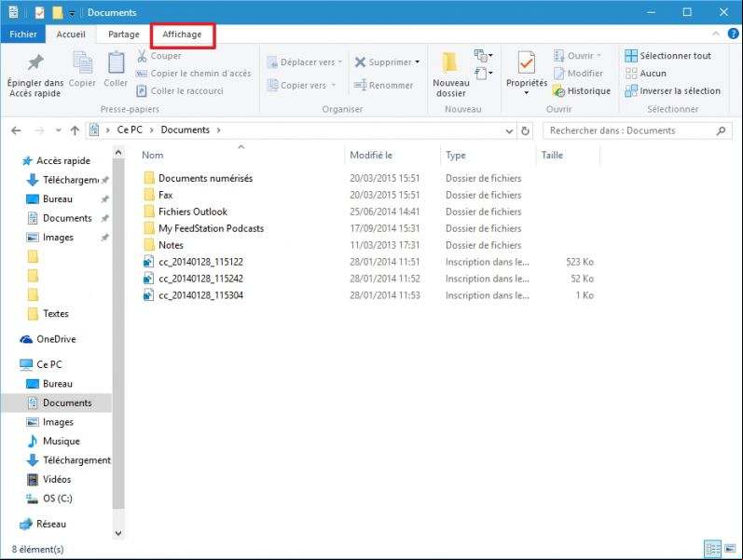
Task: Refresh the Documents folder
Action: (x=525, y=130)
